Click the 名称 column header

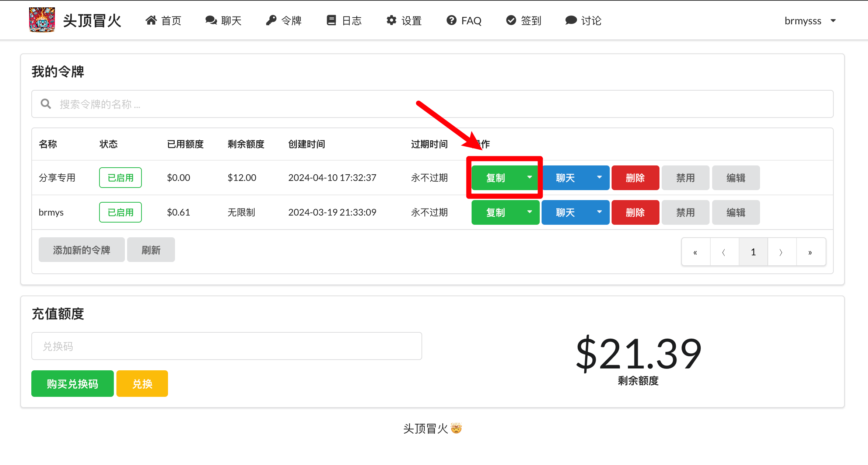pyautogui.click(x=48, y=144)
